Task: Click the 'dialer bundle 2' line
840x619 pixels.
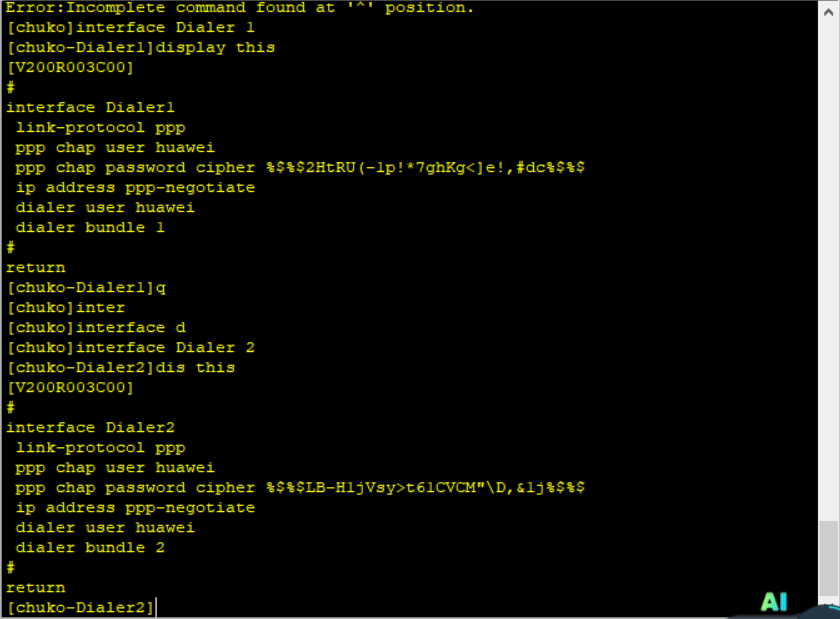Action: [x=90, y=548]
